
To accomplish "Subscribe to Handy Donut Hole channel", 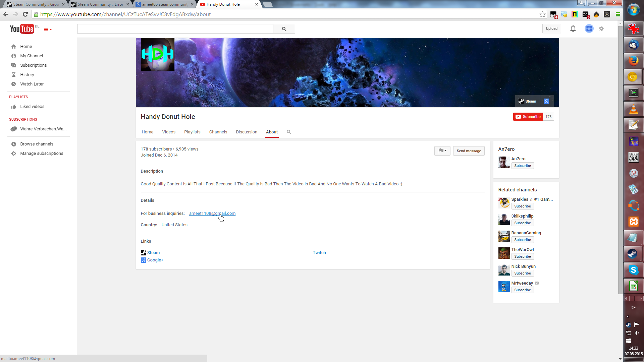I will tap(528, 117).
